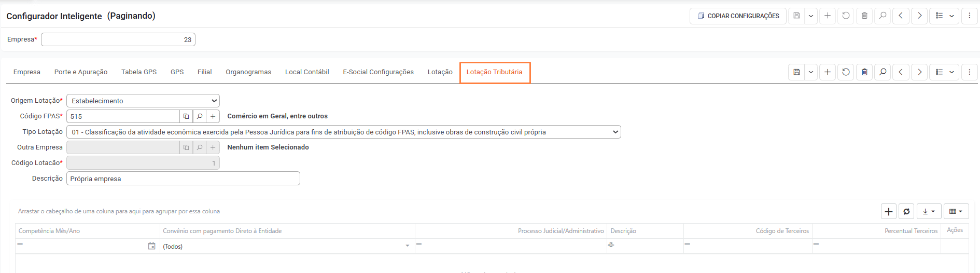980x273 pixels.
Task: Open the grid export download dropdown
Action: [x=929, y=211]
